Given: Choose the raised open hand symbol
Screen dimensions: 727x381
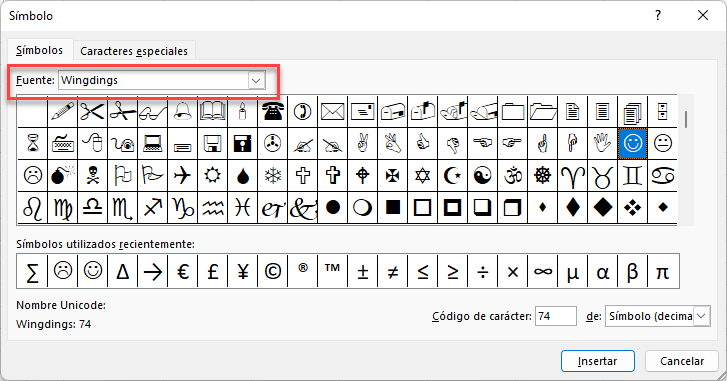Looking at the screenshot, I should click(603, 144).
